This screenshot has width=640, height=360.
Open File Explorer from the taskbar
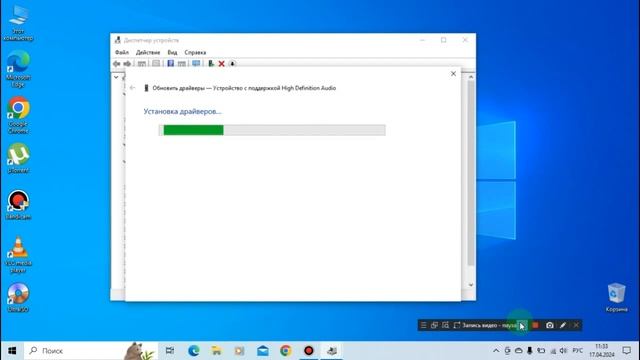(216, 351)
